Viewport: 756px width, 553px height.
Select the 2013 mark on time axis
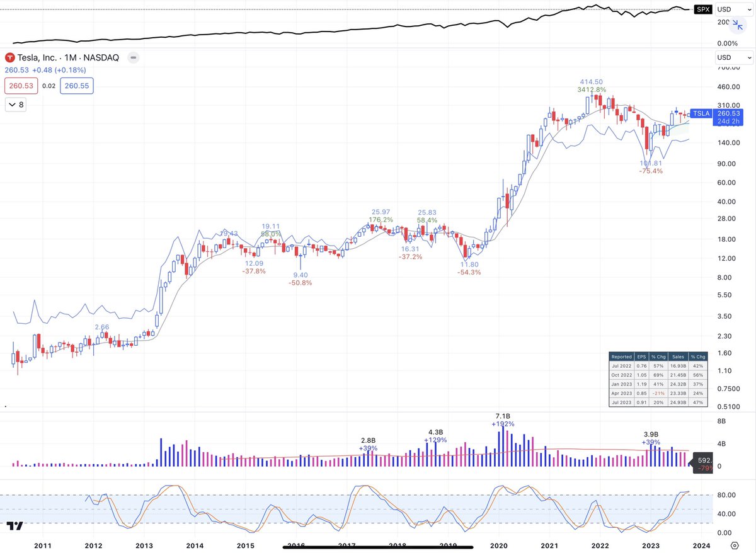pos(144,545)
